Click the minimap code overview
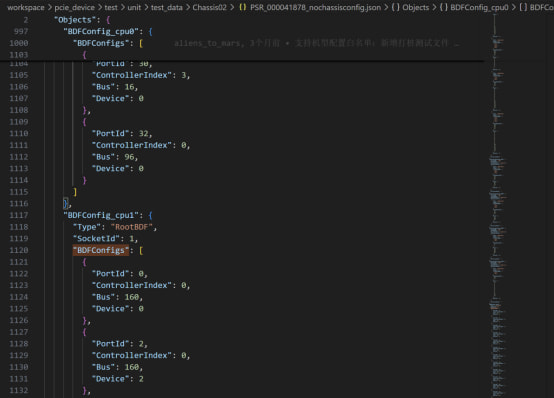 coord(498,205)
